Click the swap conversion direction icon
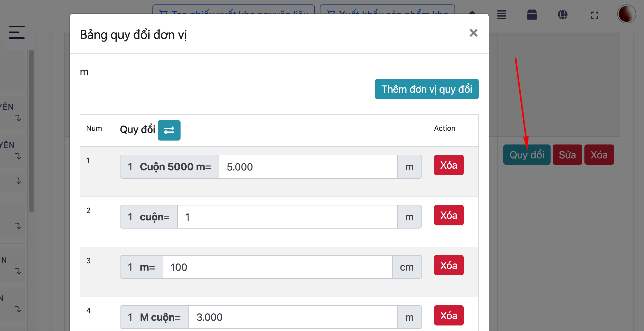 (169, 130)
